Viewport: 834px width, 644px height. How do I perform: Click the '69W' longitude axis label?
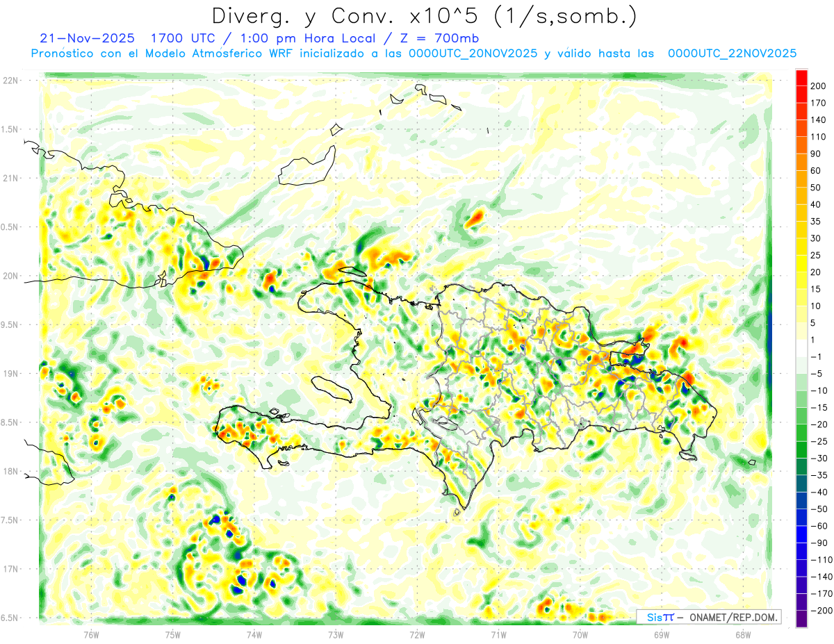coord(662,634)
